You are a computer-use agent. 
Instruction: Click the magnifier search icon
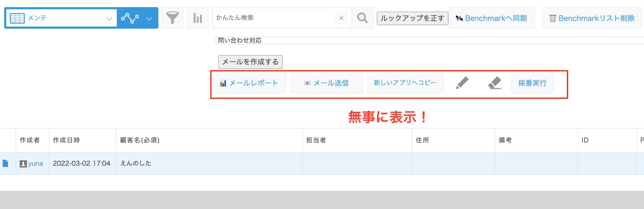point(362,18)
